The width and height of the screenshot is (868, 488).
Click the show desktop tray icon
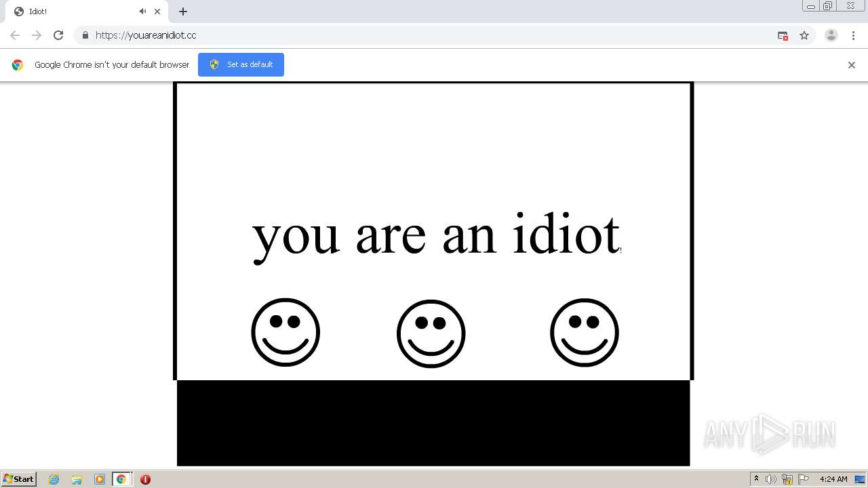pyautogui.click(x=860, y=479)
